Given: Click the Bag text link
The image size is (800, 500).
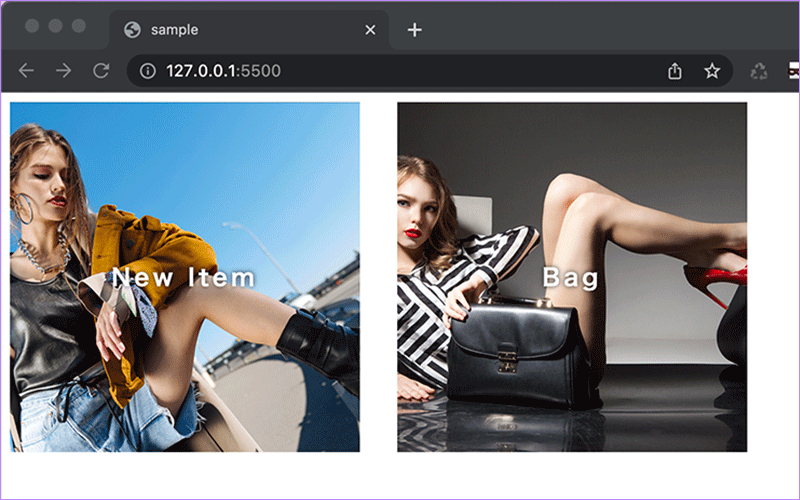Looking at the screenshot, I should [x=571, y=278].
